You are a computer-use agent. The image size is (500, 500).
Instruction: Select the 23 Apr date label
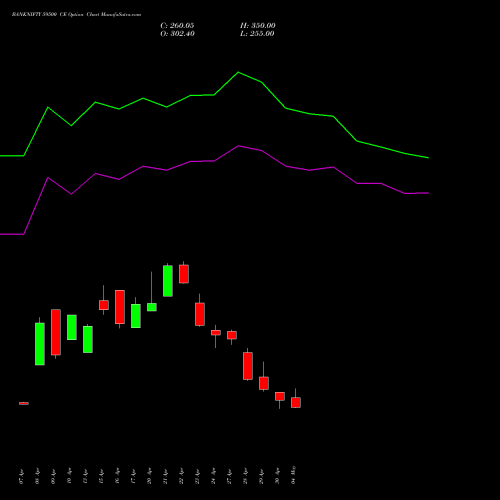198,477
